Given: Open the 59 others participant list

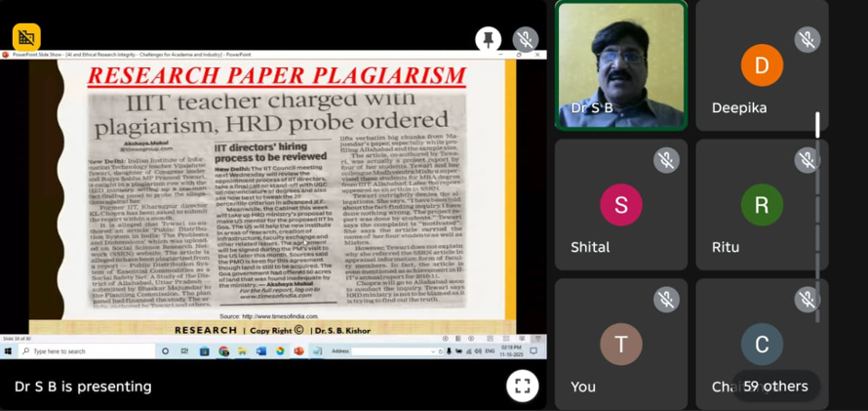Looking at the screenshot, I should click(775, 386).
